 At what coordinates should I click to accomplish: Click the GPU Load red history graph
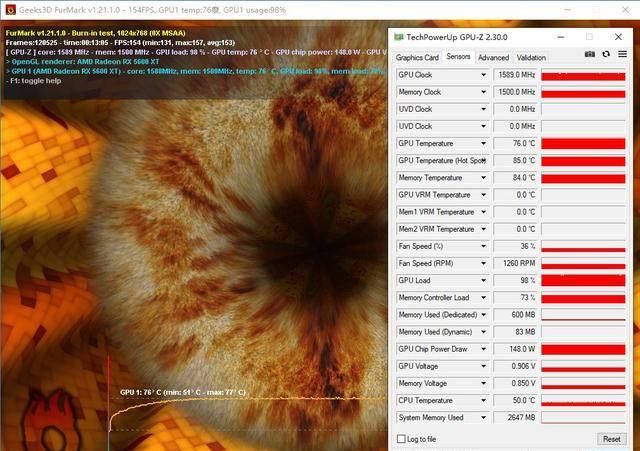(583, 280)
